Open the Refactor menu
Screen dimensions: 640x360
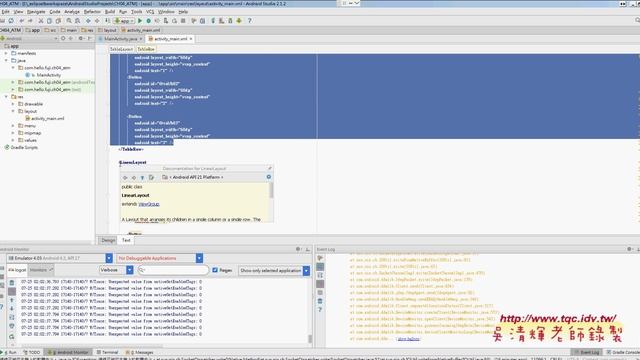click(92, 12)
